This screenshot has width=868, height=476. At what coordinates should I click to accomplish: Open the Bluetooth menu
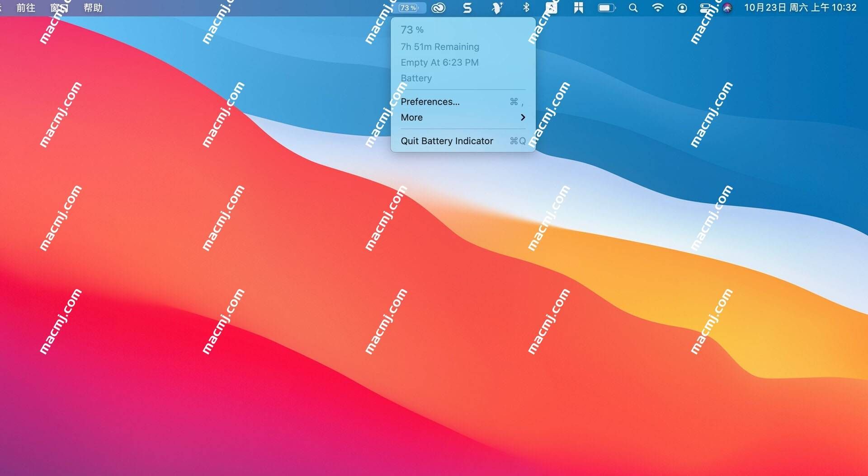(x=526, y=8)
